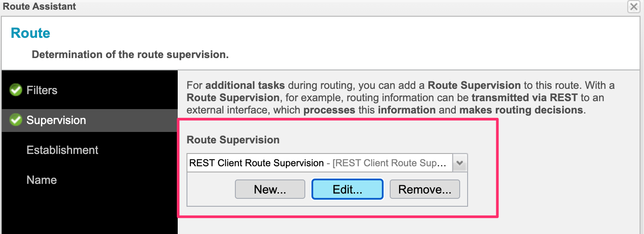Click the blue Route heading
This screenshot has height=234, width=644.
click(x=30, y=33)
